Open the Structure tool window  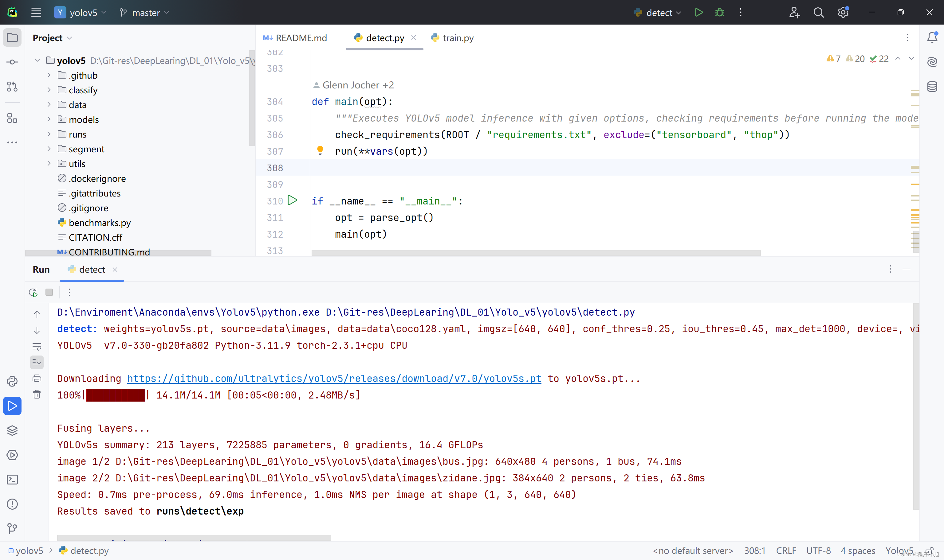tap(13, 118)
